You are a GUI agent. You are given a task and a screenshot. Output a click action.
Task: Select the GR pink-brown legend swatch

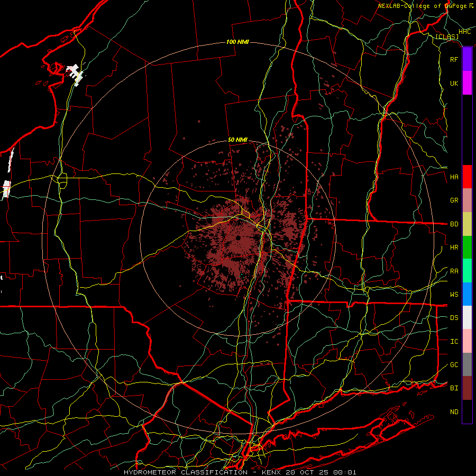[x=467, y=200]
